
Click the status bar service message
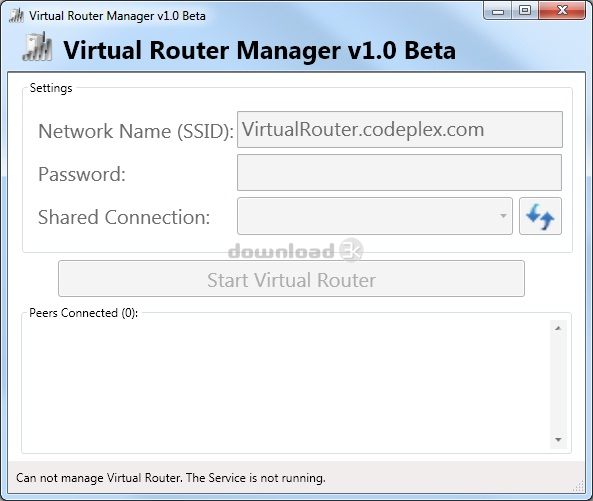[171, 478]
